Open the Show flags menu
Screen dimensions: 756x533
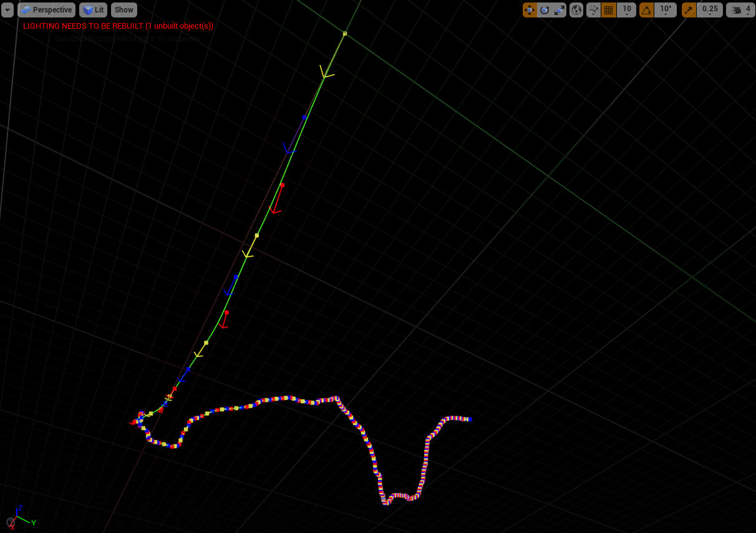124,10
